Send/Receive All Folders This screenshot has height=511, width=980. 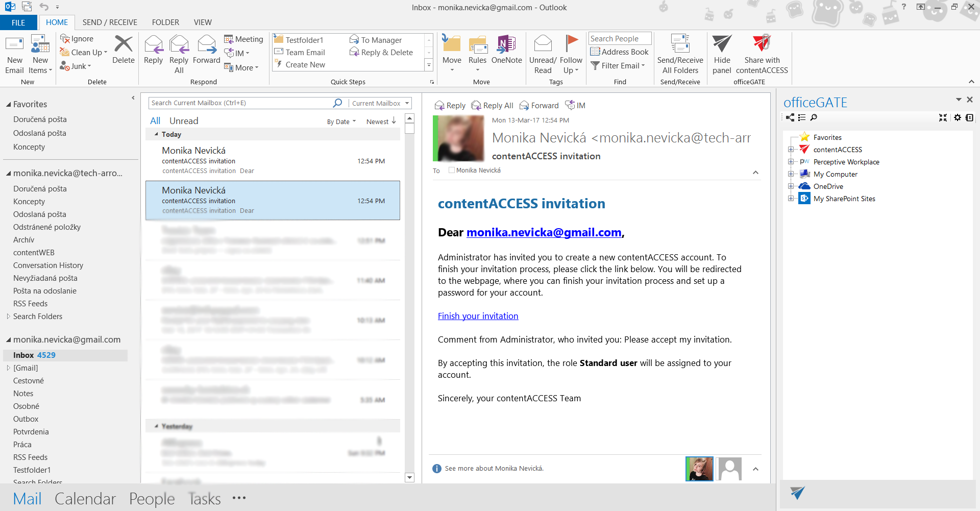[680, 55]
